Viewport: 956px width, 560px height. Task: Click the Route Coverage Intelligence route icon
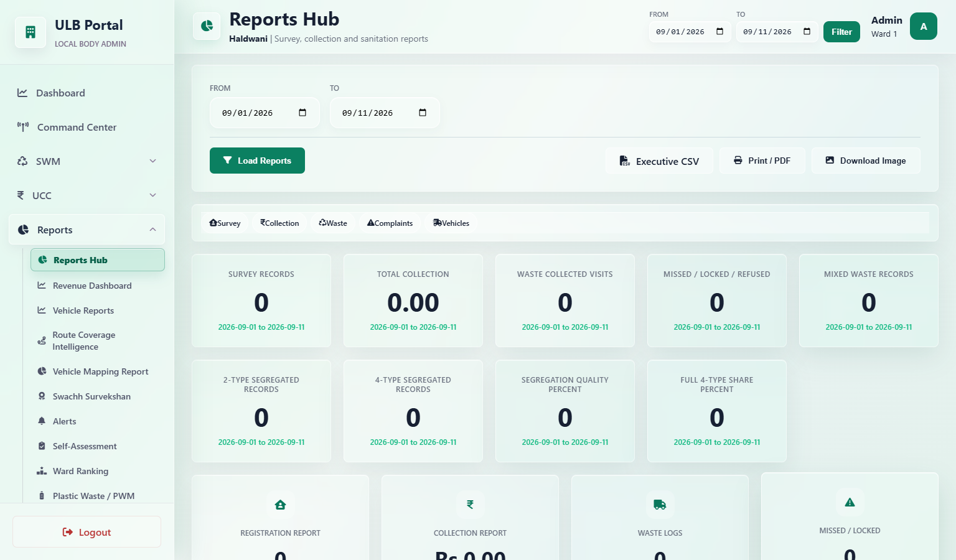pos(42,341)
